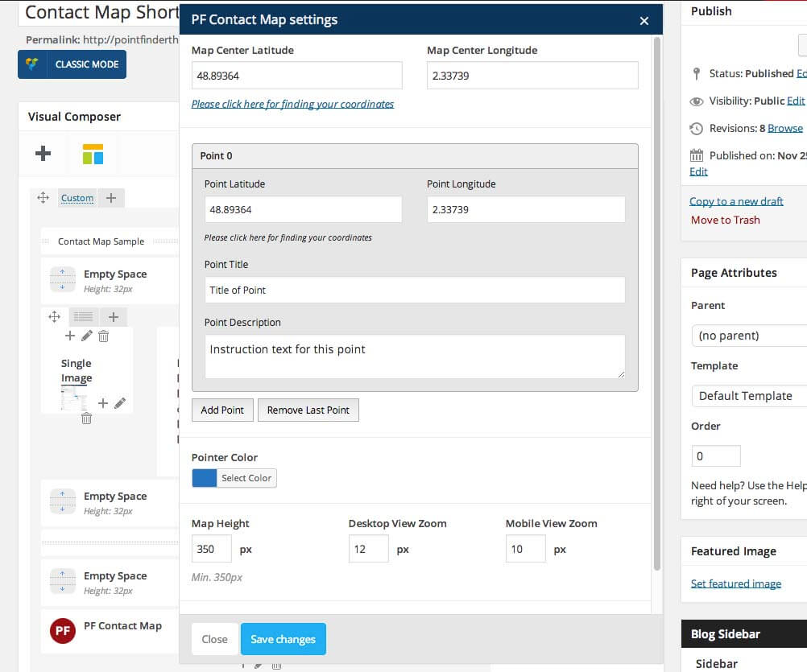Screen dimensions: 807x672
Task: Click the column layout icon on the inner row
Action: pyautogui.click(x=83, y=317)
